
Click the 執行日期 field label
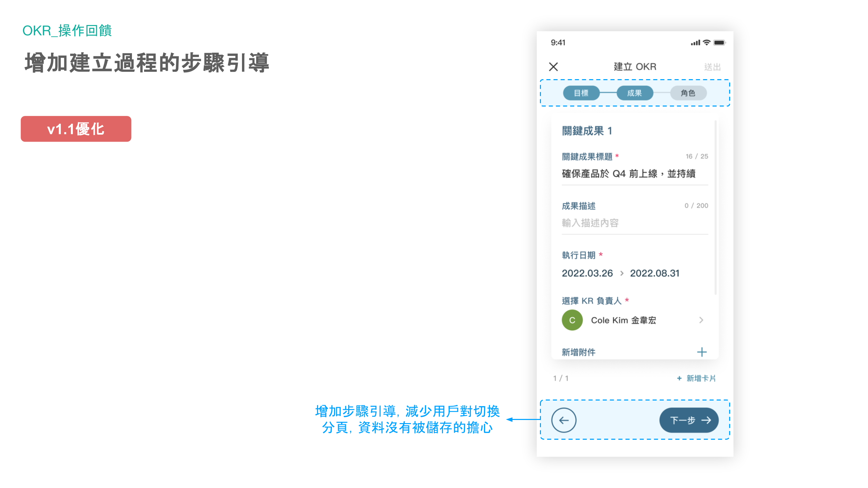click(578, 255)
